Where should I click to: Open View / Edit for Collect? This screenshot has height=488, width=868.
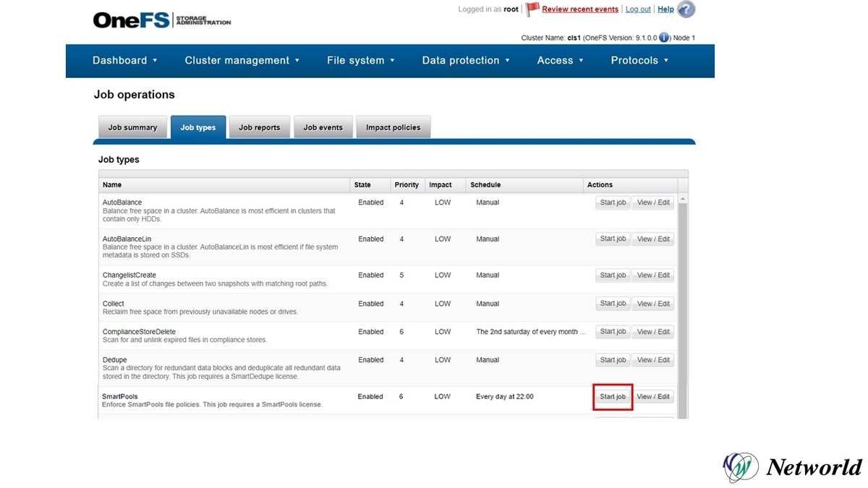[653, 304]
